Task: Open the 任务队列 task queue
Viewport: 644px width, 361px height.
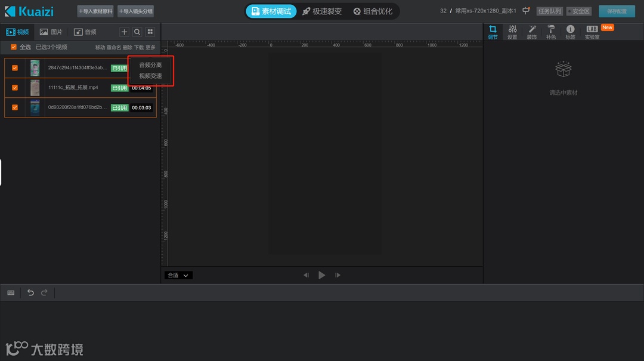Action: [550, 11]
